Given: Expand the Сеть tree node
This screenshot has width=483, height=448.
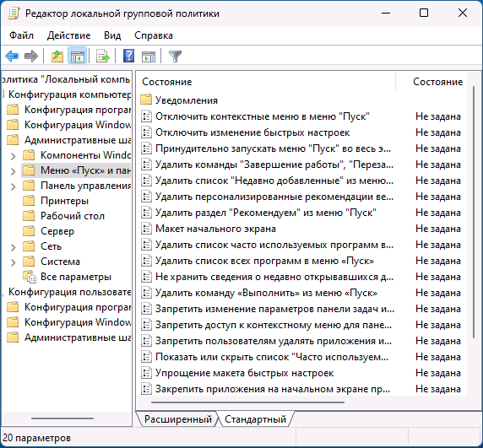Looking at the screenshot, I should click(14, 247).
